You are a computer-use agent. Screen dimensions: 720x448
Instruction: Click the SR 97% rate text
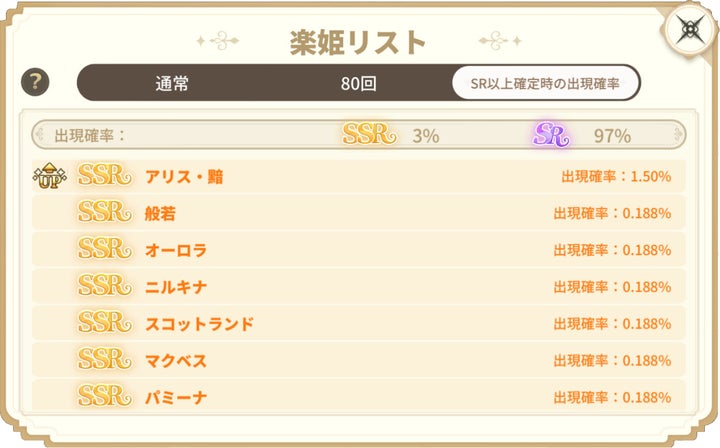coord(611,135)
